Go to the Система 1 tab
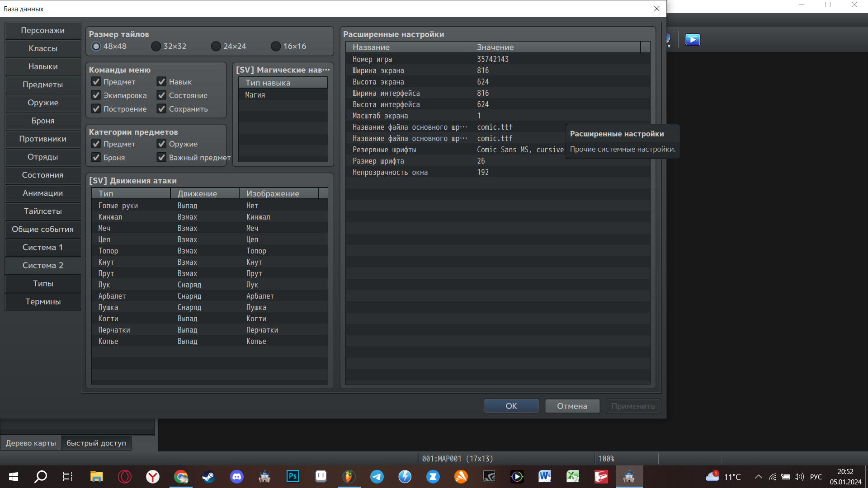The image size is (868, 488). tap(43, 247)
